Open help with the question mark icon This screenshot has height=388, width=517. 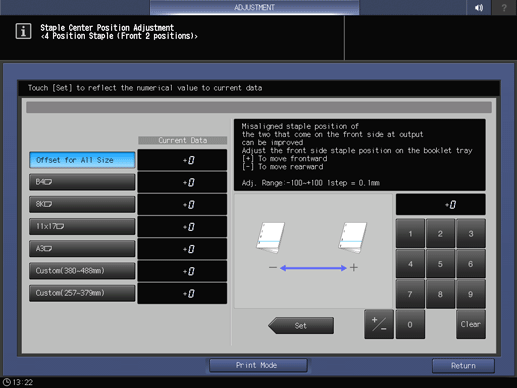pyautogui.click(x=504, y=7)
